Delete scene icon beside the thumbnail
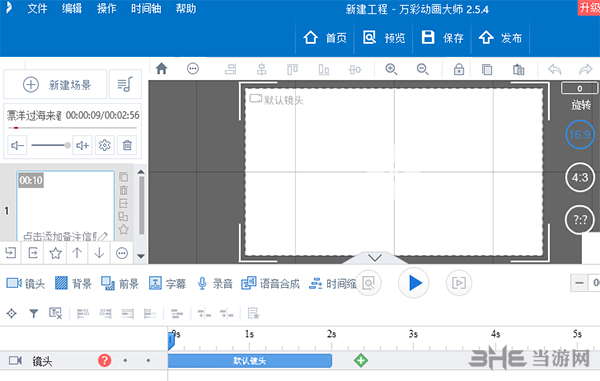Screen dimensions: 600x381 pyautogui.click(x=124, y=190)
